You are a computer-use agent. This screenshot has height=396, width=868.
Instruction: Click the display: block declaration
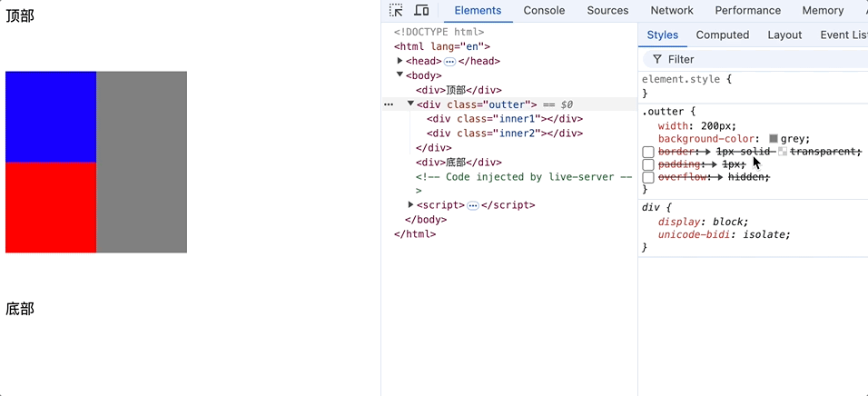point(703,222)
